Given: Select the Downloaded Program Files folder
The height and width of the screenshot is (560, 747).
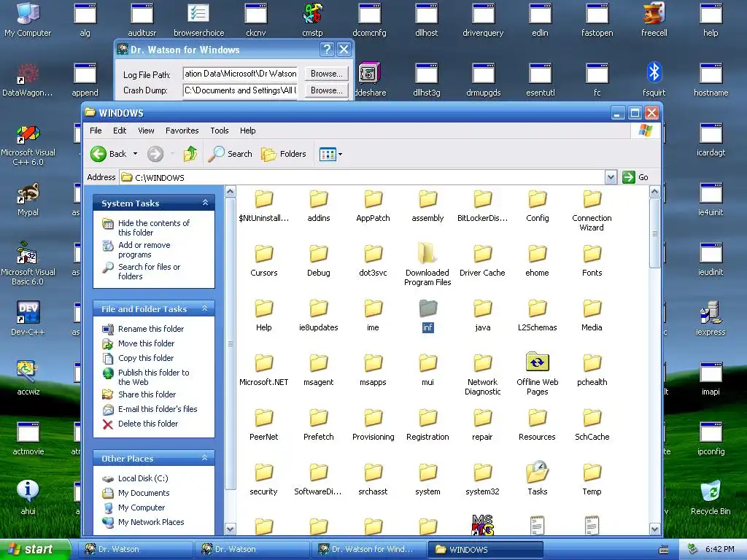Looking at the screenshot, I should [427, 264].
